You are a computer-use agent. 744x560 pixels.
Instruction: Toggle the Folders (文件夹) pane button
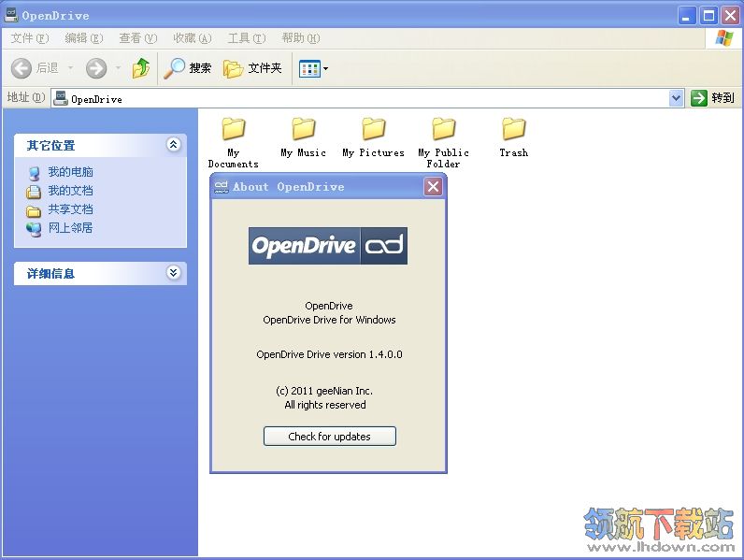(252, 68)
